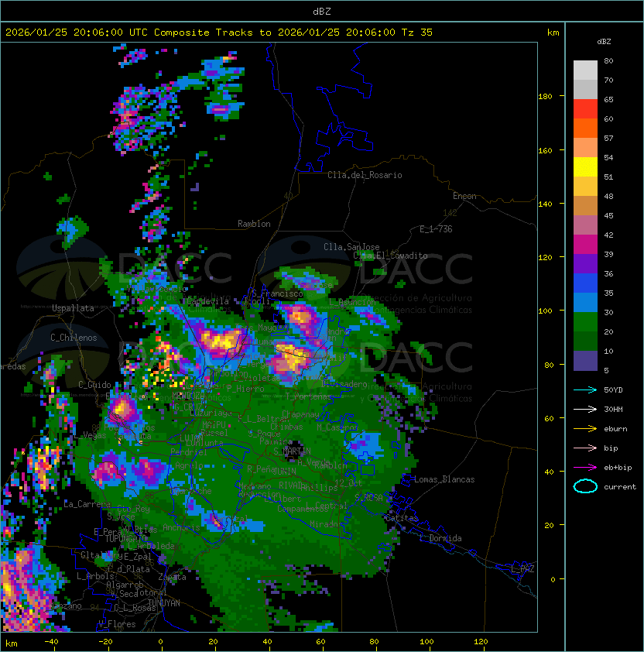Select the red swatch in the dBZ scale

pyautogui.click(x=585, y=108)
